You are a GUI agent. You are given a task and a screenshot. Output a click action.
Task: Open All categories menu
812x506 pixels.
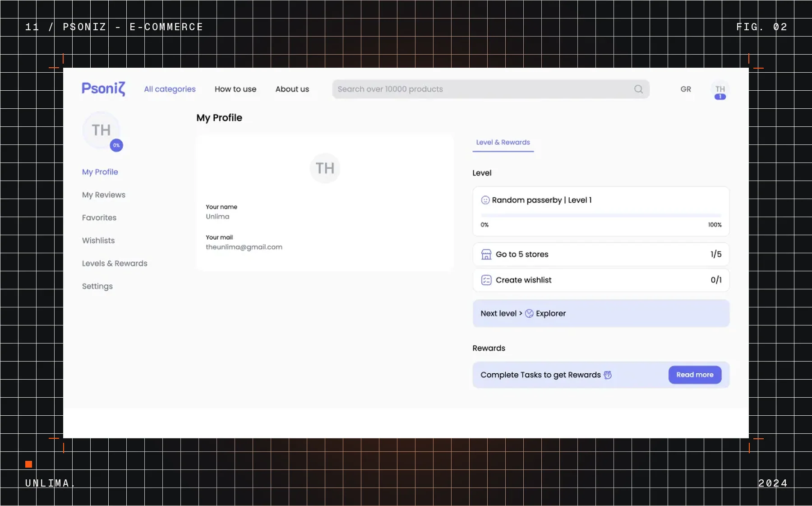tap(170, 89)
